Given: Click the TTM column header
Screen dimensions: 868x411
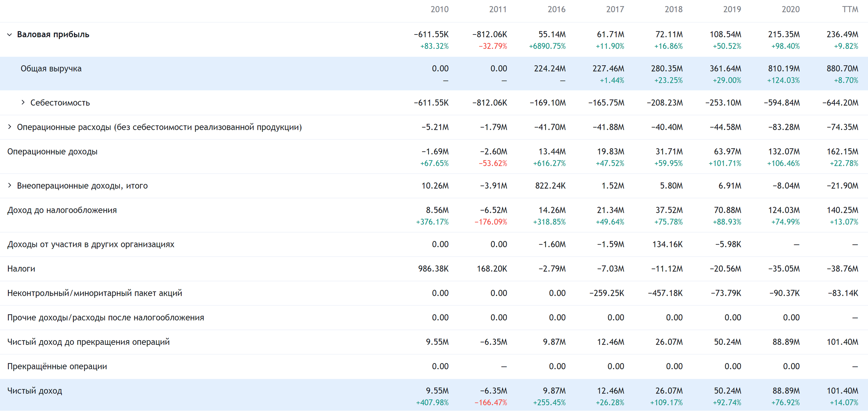Looking at the screenshot, I should tap(850, 9).
